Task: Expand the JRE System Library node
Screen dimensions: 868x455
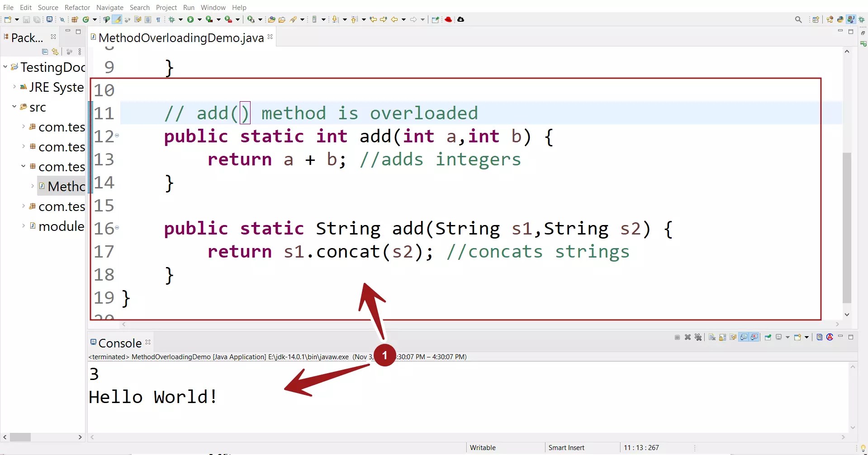Action: (14, 87)
